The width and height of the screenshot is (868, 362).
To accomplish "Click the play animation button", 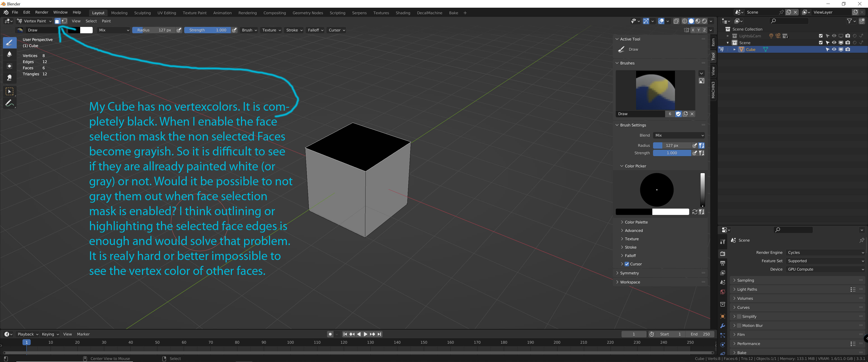I will (x=366, y=334).
